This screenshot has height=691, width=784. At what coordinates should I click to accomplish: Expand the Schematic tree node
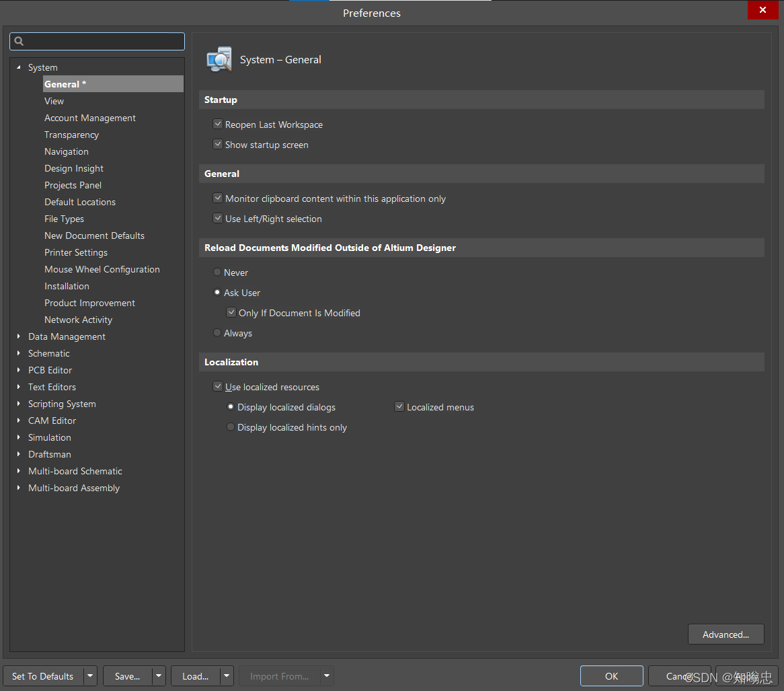19,353
